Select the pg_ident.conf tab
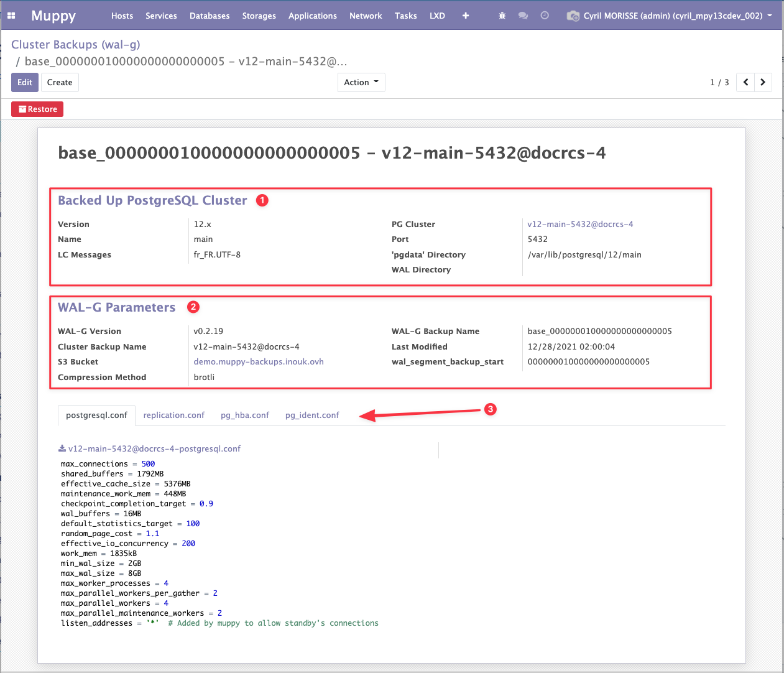 (x=312, y=415)
